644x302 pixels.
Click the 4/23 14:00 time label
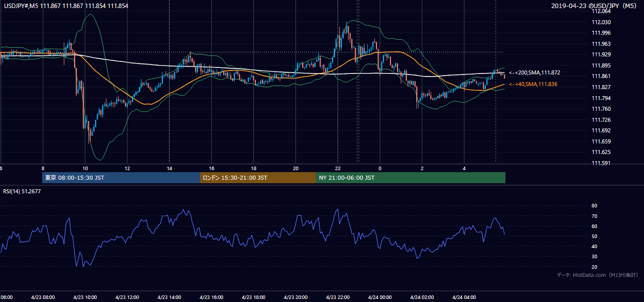click(x=169, y=297)
